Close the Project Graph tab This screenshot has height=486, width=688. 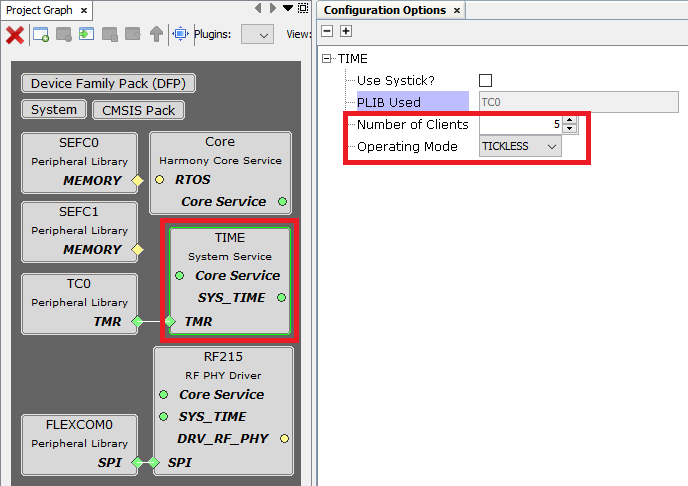pos(84,11)
